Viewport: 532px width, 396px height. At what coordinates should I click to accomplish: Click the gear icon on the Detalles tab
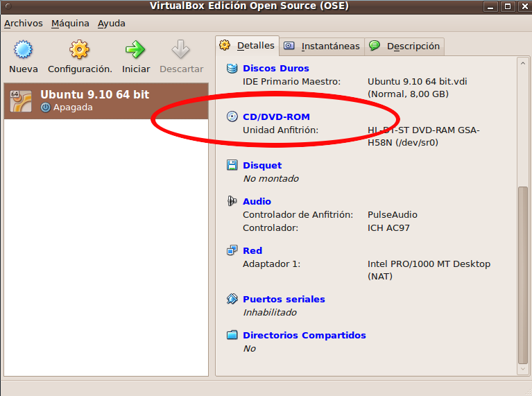pos(225,45)
